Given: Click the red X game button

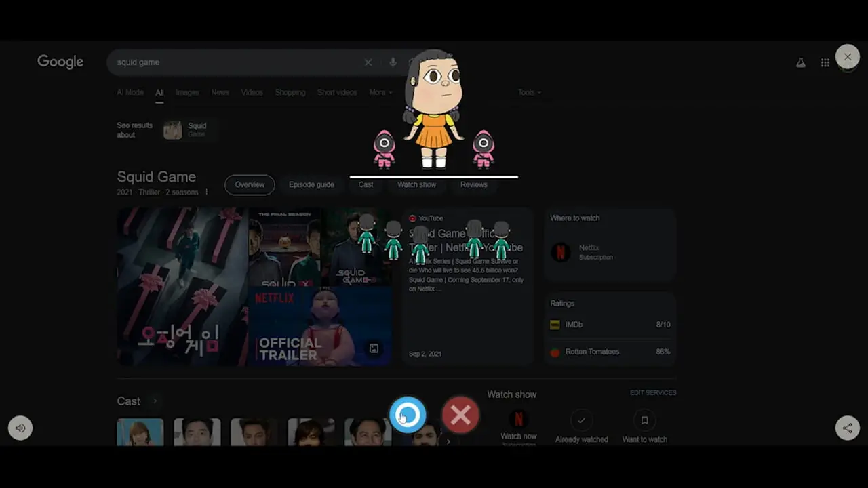Looking at the screenshot, I should 460,415.
